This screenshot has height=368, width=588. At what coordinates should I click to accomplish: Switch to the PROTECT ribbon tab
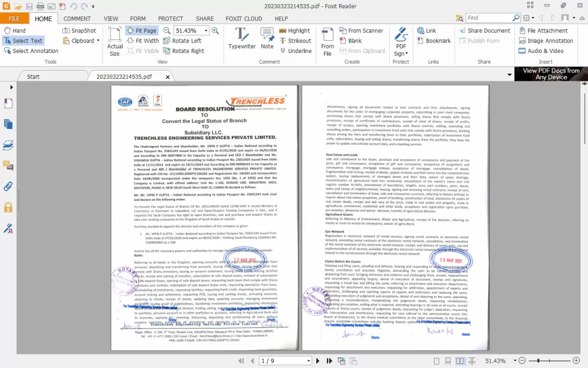click(171, 18)
